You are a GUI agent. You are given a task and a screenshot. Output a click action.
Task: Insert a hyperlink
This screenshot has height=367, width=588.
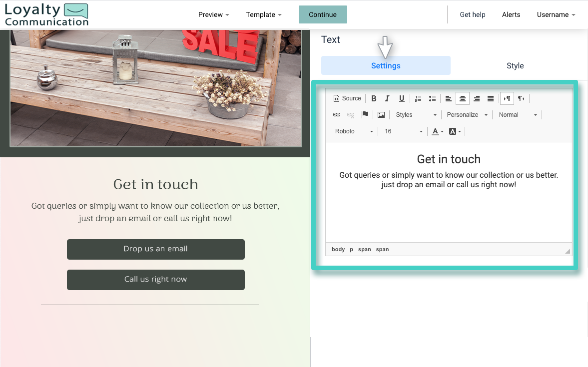337,115
